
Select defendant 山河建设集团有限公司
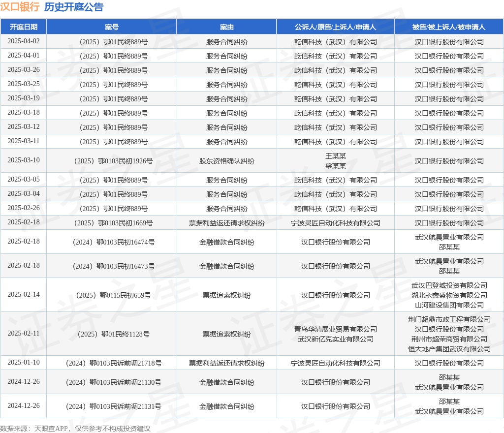[449, 305]
